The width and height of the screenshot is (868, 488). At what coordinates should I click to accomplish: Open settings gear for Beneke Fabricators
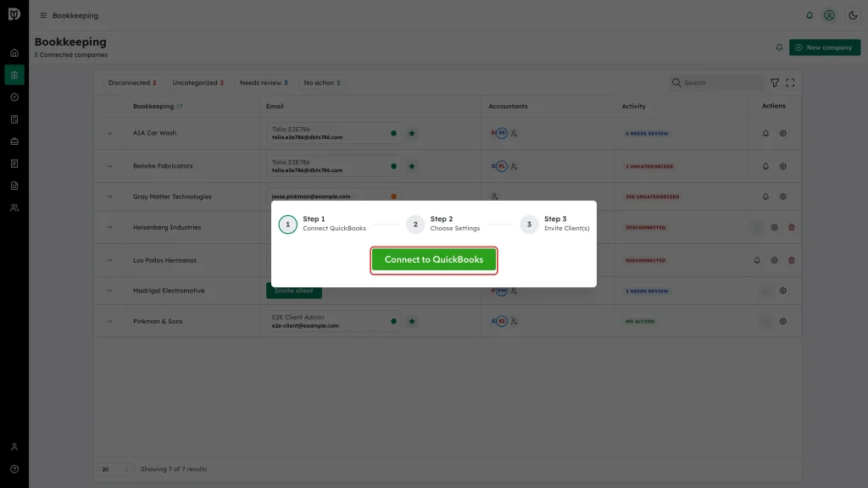782,166
